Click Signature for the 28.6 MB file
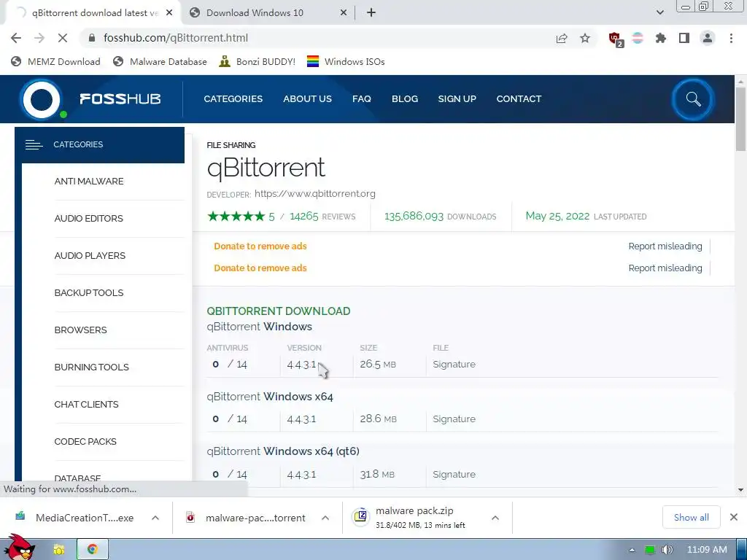 pos(454,419)
